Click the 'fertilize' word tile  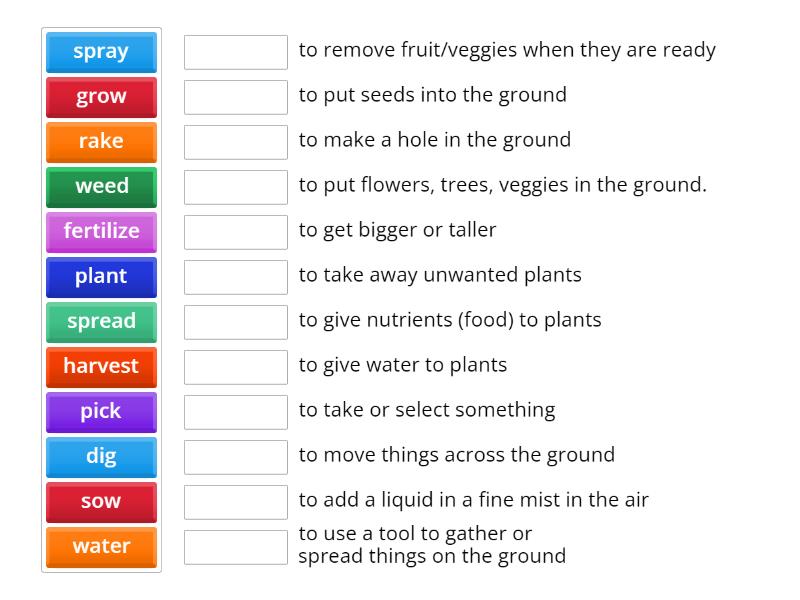click(100, 232)
